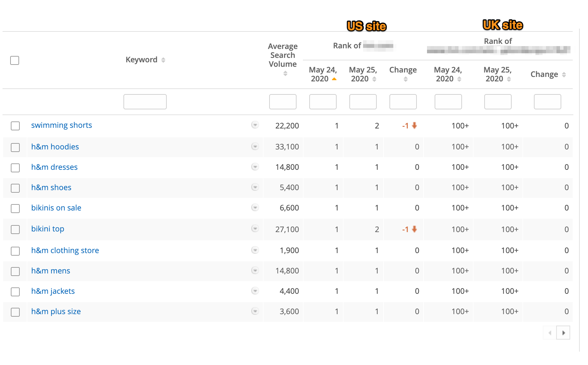Check the h&m jackets row checkbox
This screenshot has height=365, width=588.
pos(15,292)
